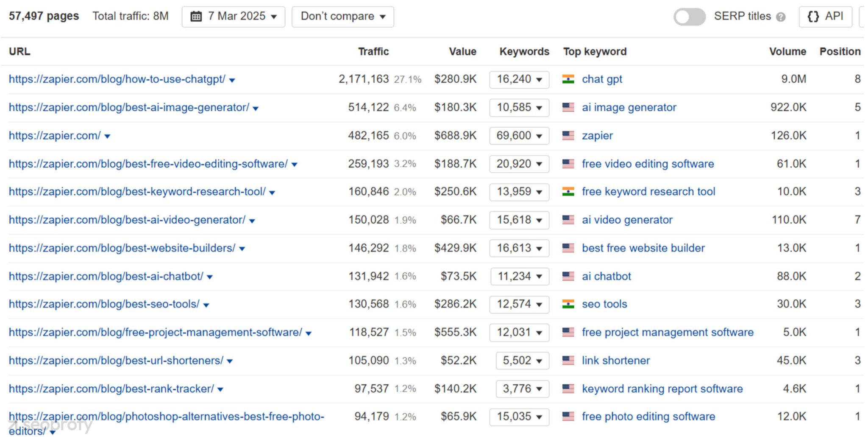Open the 15,035 keywords dropdown

click(x=519, y=417)
